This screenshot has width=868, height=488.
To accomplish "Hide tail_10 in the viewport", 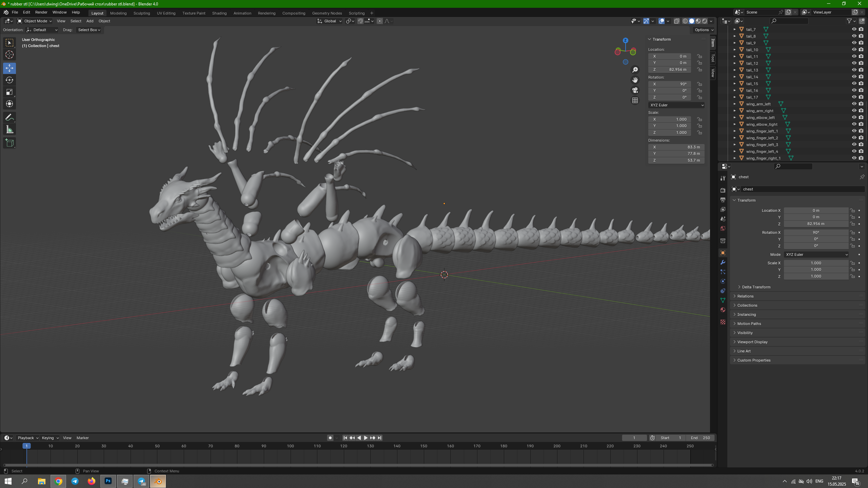I will coord(854,49).
